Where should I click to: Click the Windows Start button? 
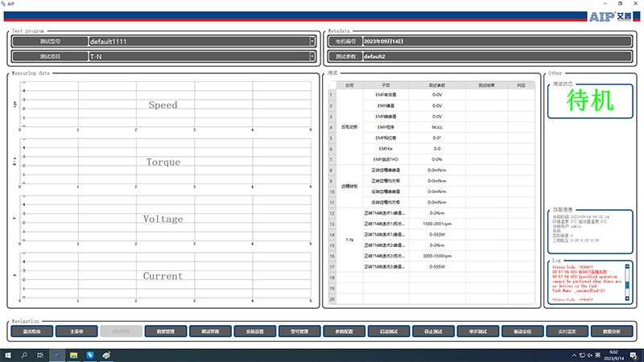click(8, 354)
